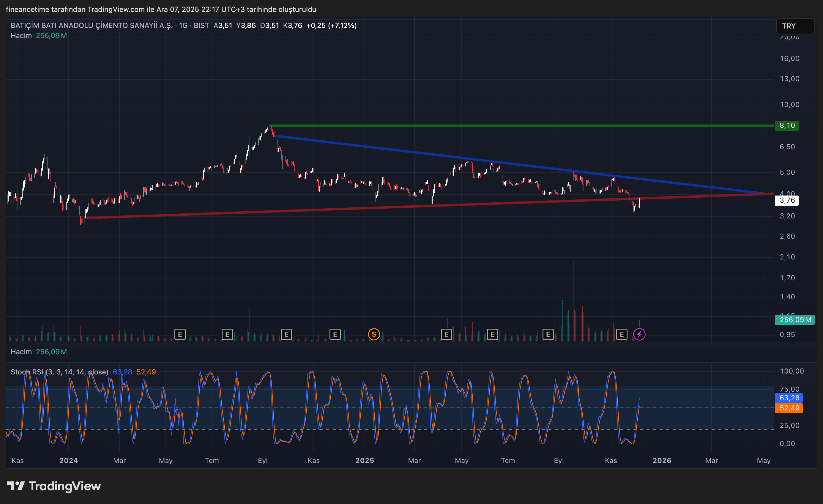This screenshot has height=504, width=823.
Task: Click E marker between Eyl and Kas 2024
Action: 286,334
